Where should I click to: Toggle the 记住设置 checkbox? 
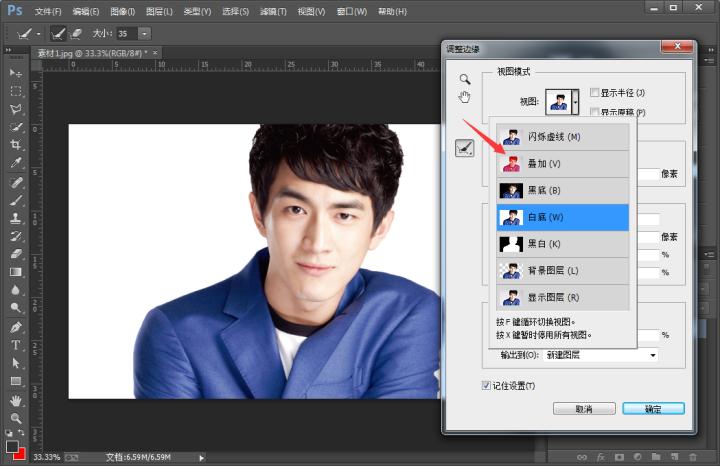pyautogui.click(x=487, y=386)
